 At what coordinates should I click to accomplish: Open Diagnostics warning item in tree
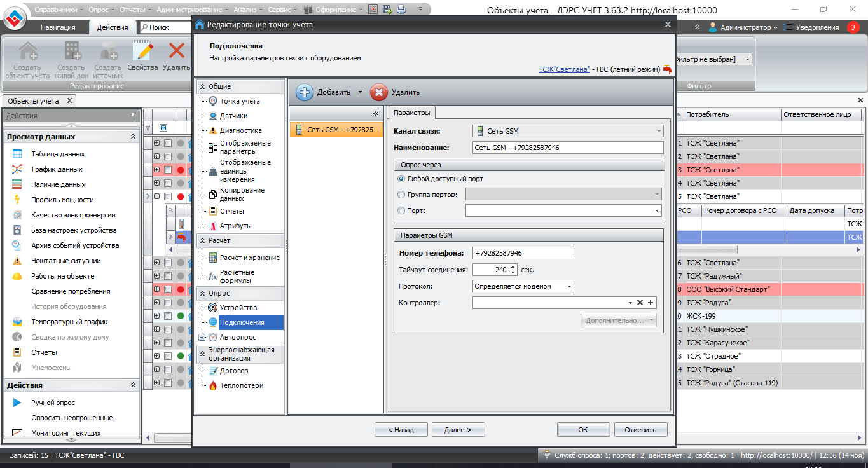click(240, 130)
